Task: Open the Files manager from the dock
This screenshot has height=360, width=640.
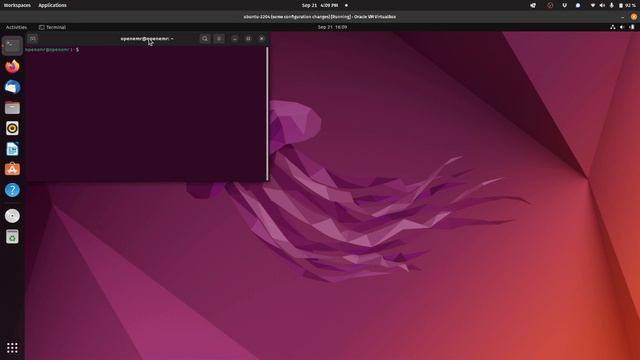Action: (12, 108)
